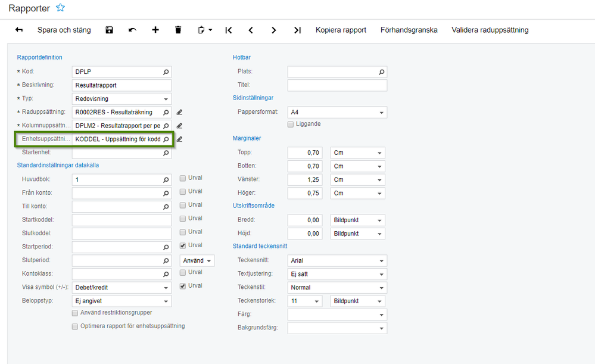Click Kopiera rapport in toolbar
595x364 pixels.
pyautogui.click(x=341, y=30)
